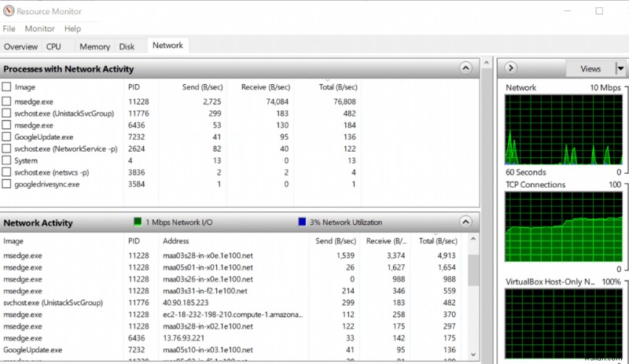Check svchost.exe (netsvcs -p) checkbox

[6, 172]
